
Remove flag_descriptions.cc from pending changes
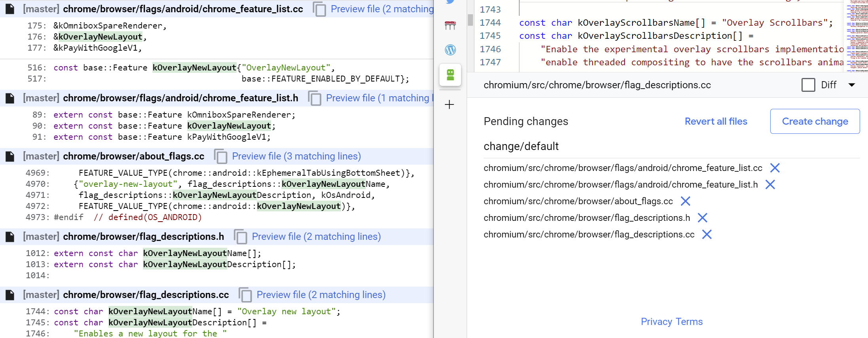(707, 235)
